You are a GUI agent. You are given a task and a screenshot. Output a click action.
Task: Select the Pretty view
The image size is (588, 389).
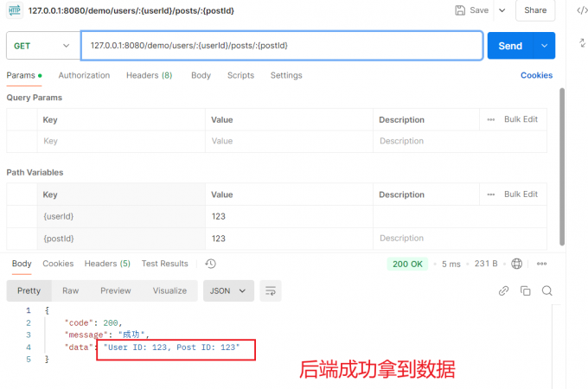[x=29, y=290]
